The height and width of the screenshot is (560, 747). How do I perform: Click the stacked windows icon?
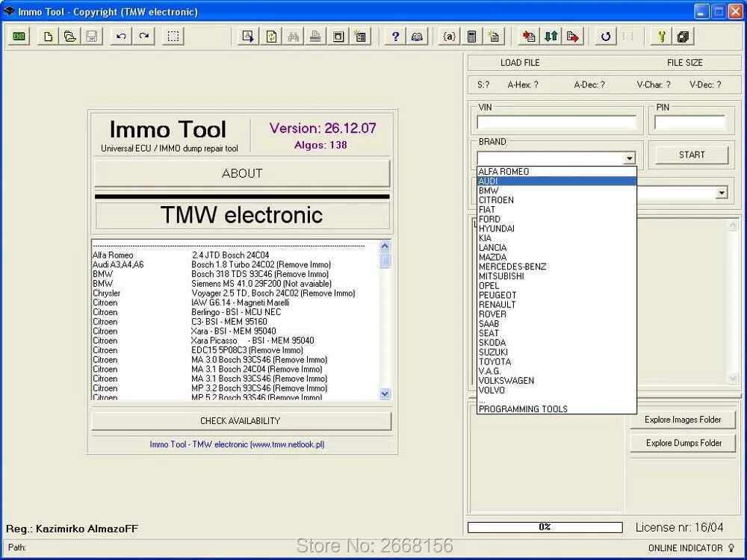[684, 36]
